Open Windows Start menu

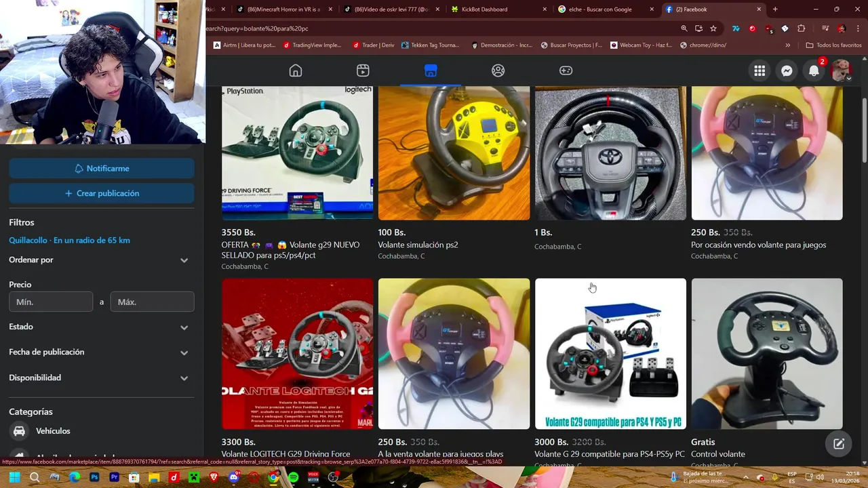click(14, 477)
